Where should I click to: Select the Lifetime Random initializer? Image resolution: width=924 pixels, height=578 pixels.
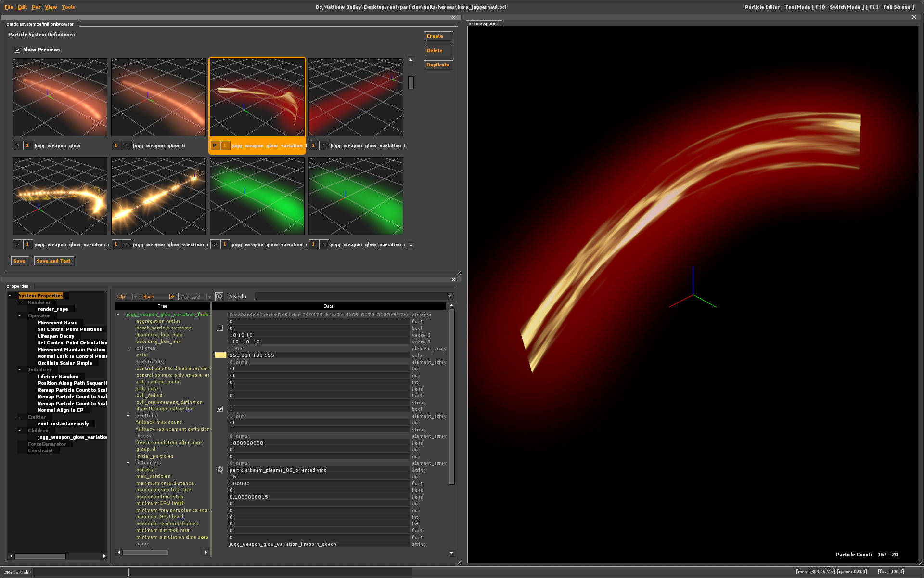click(x=58, y=377)
